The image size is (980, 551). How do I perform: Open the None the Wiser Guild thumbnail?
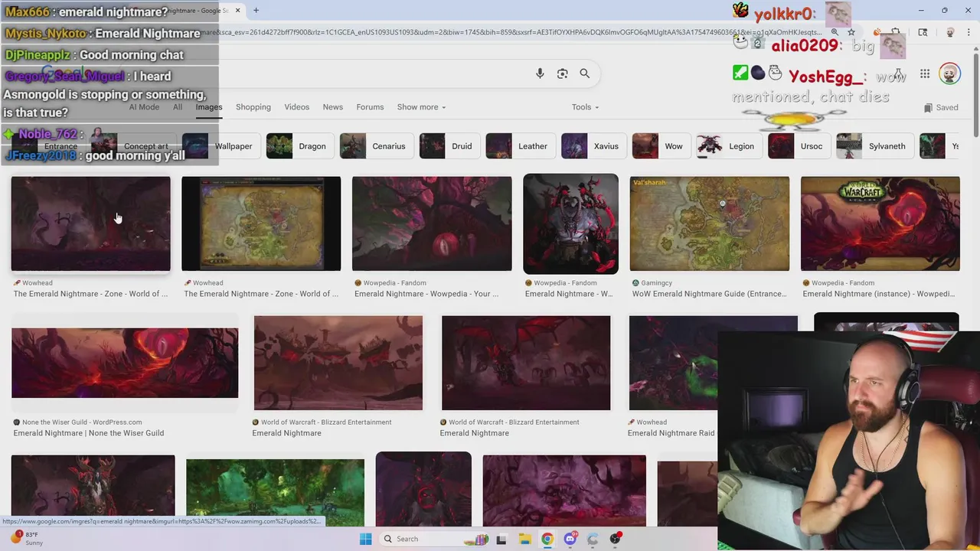(125, 363)
